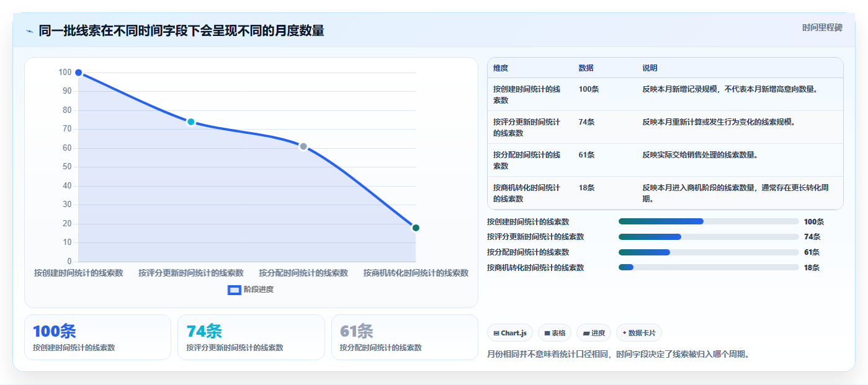Click the cyan 74 data point
Image resolution: width=868 pixels, height=385 pixels.
pyautogui.click(x=191, y=122)
